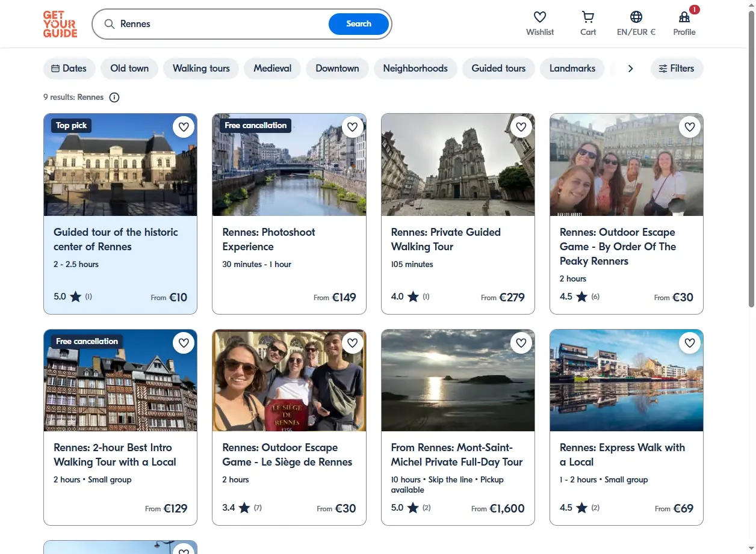Open the Dates picker chip
The image size is (756, 554).
[x=69, y=69]
